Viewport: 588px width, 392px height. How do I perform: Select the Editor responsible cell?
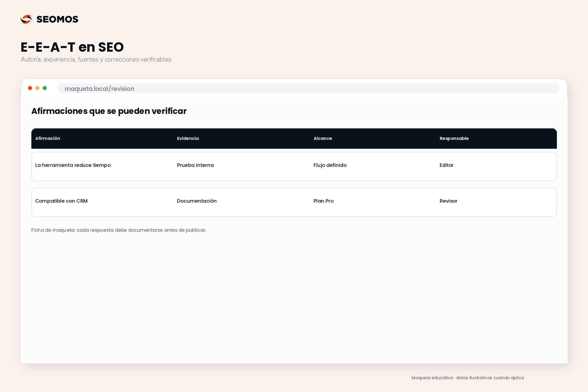tap(446, 165)
